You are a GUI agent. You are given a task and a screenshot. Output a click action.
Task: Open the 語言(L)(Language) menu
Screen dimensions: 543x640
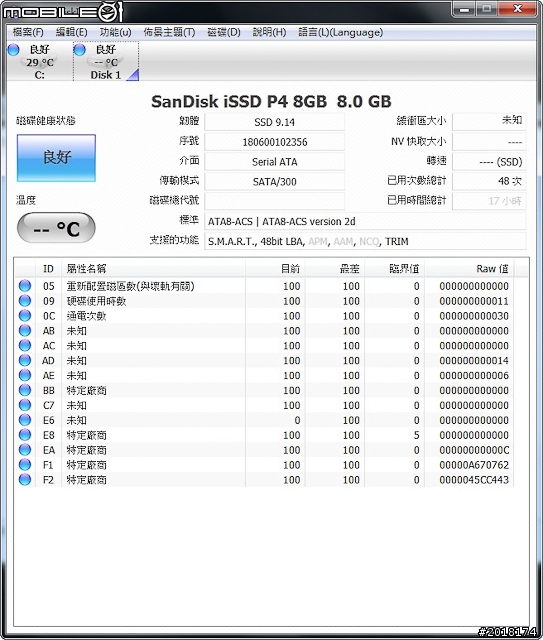pos(340,32)
